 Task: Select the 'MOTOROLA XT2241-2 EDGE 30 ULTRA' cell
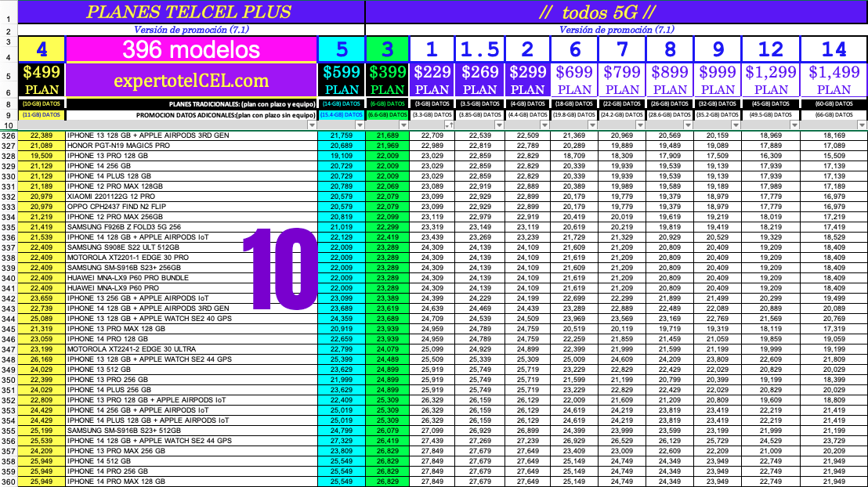[x=191, y=349]
